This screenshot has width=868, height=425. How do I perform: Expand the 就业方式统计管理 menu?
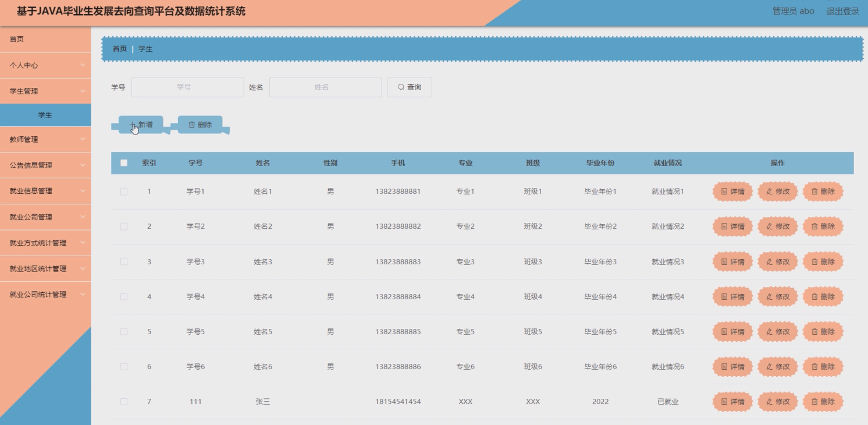[45, 242]
